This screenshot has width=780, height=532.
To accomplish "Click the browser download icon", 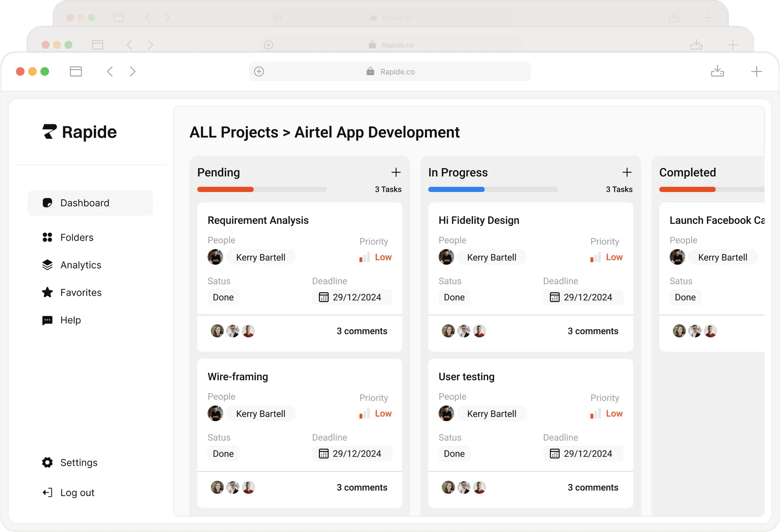I will coord(718,71).
